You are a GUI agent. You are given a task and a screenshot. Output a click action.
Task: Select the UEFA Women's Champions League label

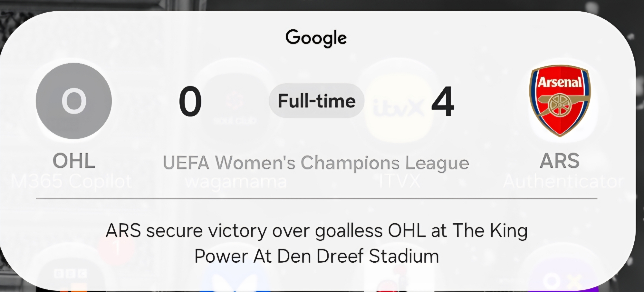[x=316, y=162]
